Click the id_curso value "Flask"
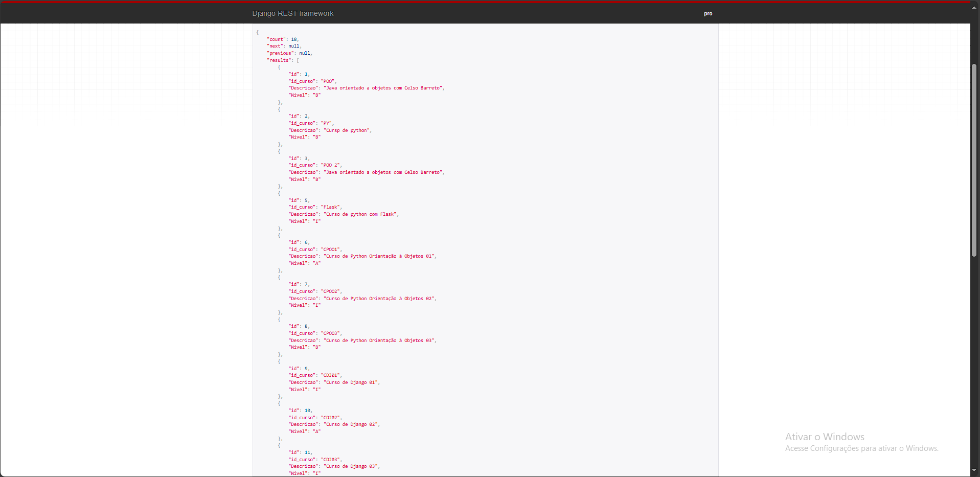 pos(330,207)
